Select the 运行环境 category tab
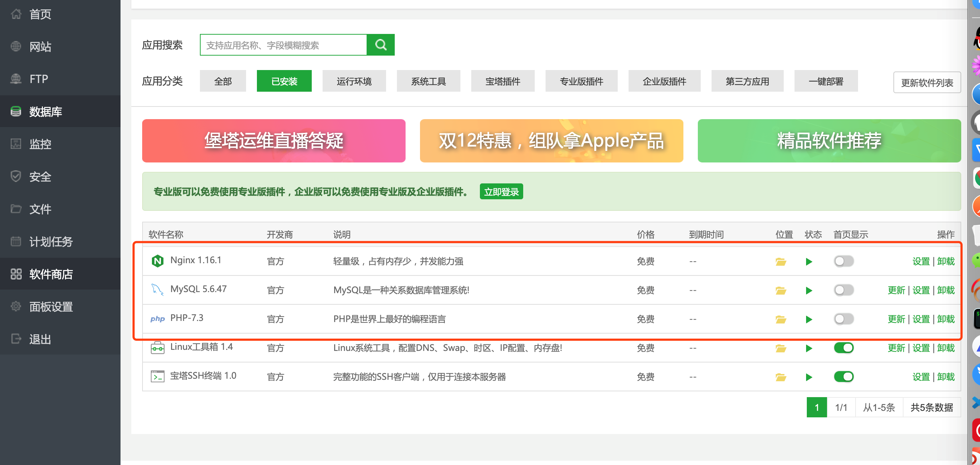Viewport: 980px width, 465px height. (354, 81)
